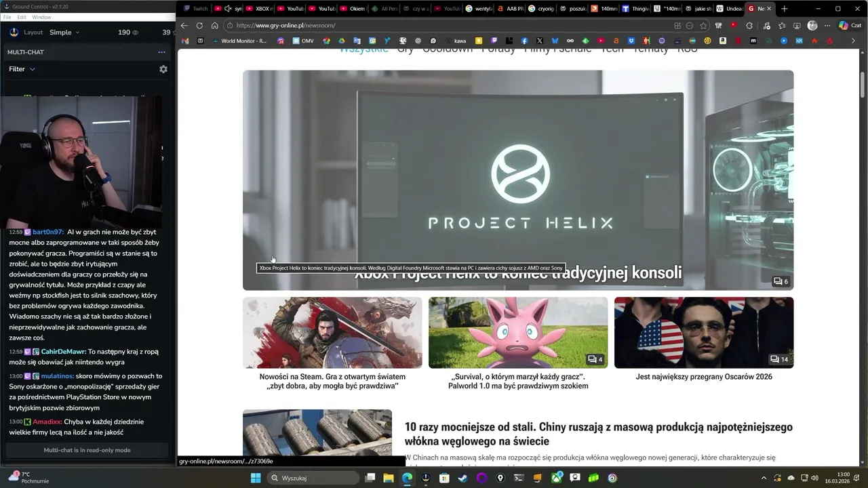Expand the Filter dropdown in Multi-Chat
Screen dimensions: 868x488
click(x=22, y=69)
